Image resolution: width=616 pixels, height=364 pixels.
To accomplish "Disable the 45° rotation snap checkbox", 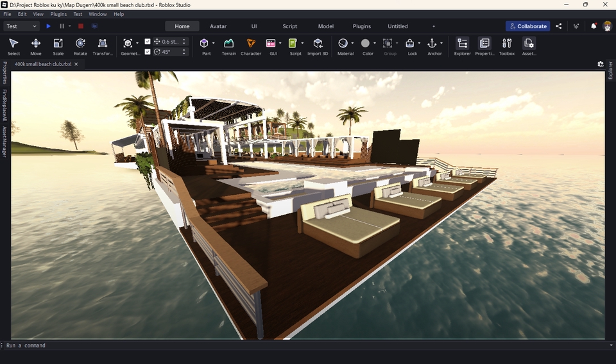I will (148, 52).
